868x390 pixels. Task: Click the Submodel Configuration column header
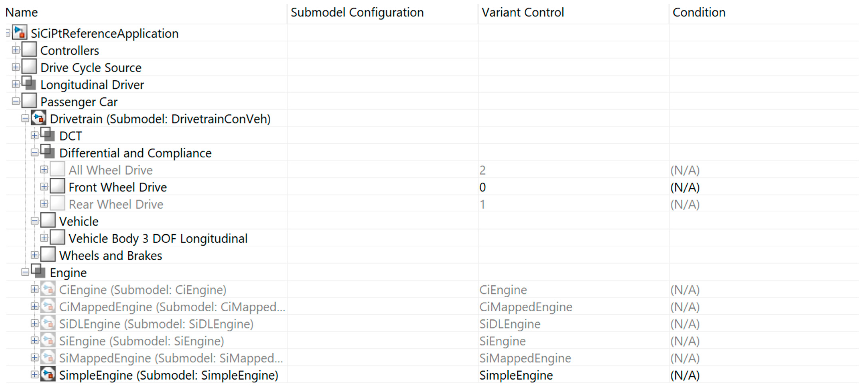(x=357, y=12)
